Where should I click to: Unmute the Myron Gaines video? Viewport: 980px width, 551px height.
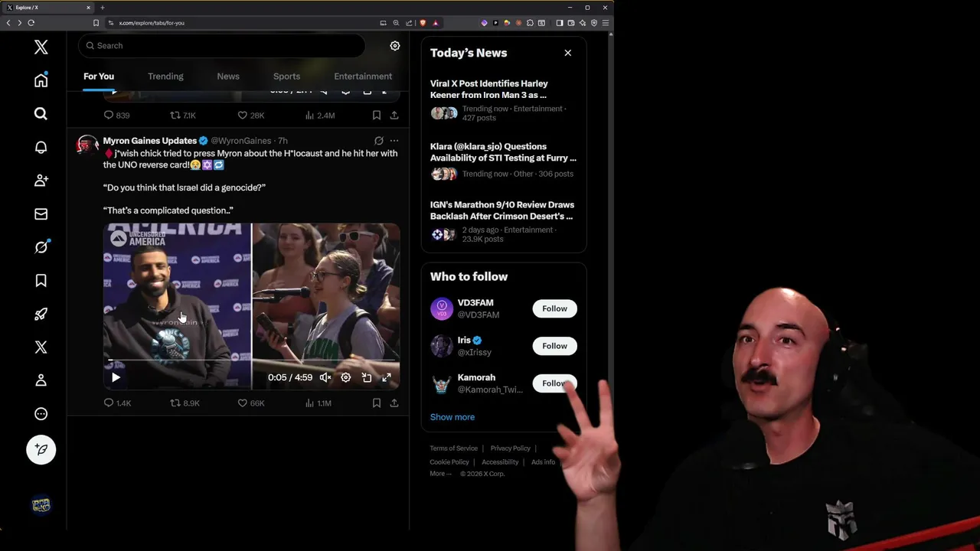point(325,377)
